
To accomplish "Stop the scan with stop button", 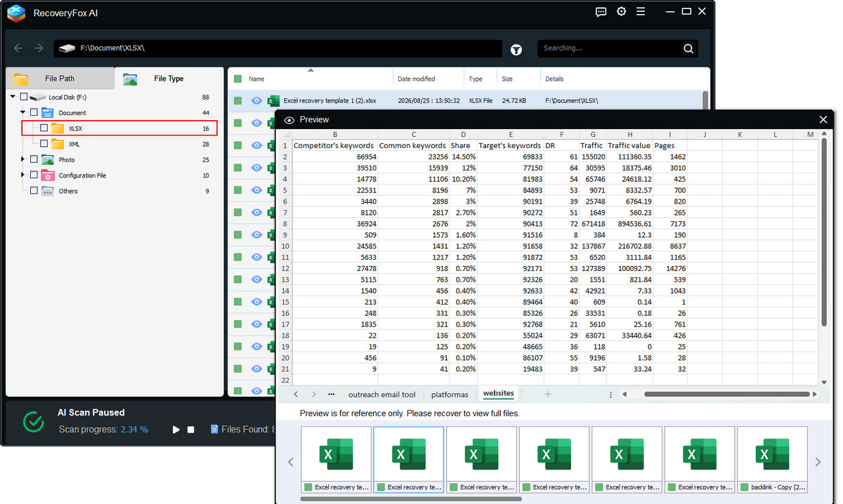I will pyautogui.click(x=190, y=430).
